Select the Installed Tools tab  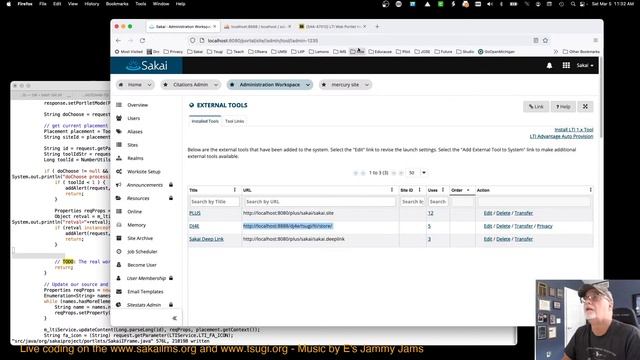[x=205, y=121]
